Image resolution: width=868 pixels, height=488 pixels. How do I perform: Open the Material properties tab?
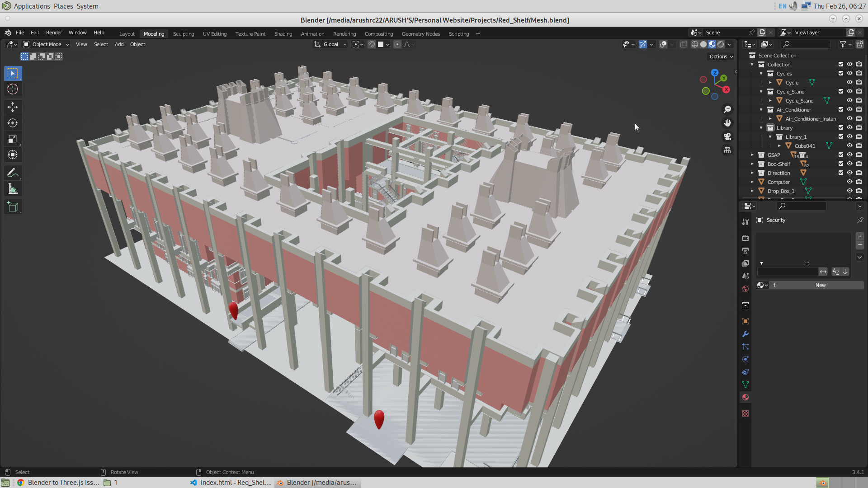point(745,397)
